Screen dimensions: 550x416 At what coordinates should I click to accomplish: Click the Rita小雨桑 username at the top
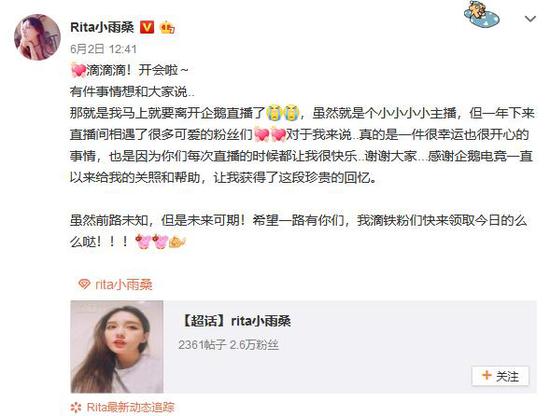(102, 27)
